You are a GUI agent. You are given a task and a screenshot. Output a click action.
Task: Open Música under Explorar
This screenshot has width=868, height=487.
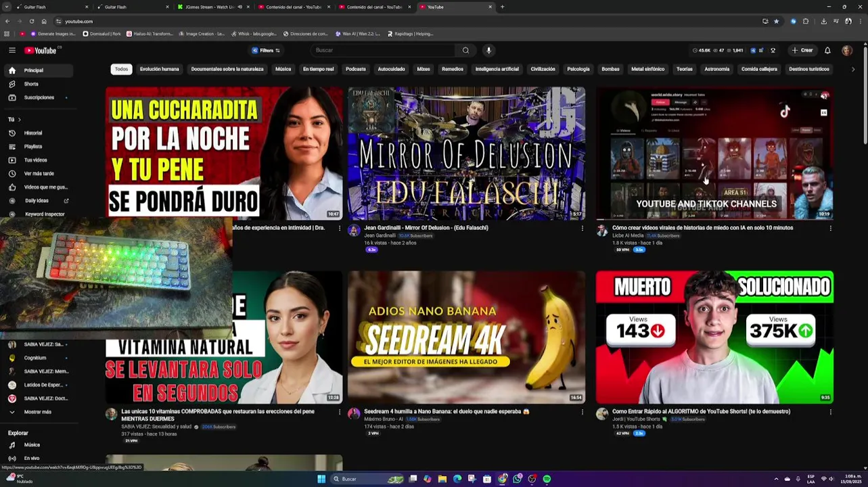(32, 445)
